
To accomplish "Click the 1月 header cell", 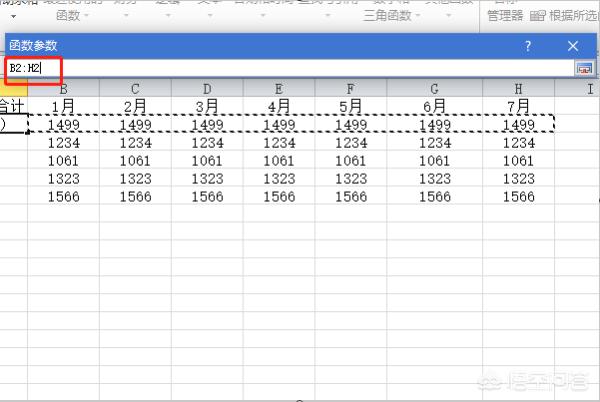I will point(64,106).
